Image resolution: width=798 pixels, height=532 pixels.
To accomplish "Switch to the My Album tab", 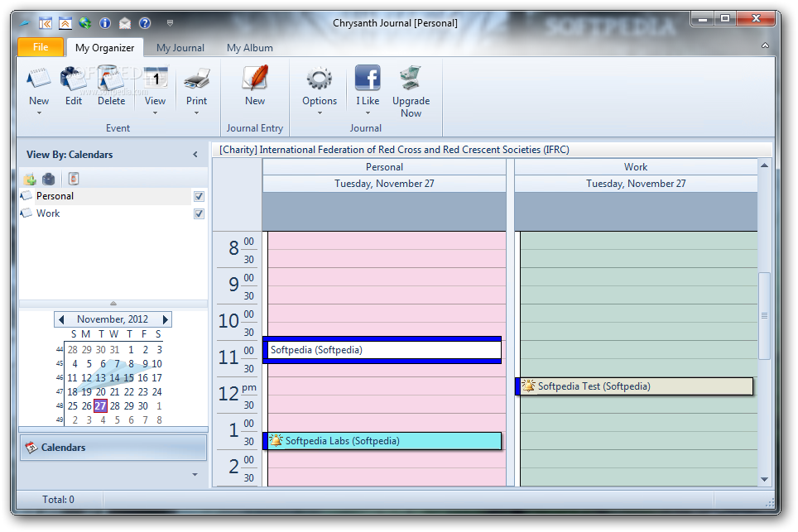I will click(x=249, y=48).
